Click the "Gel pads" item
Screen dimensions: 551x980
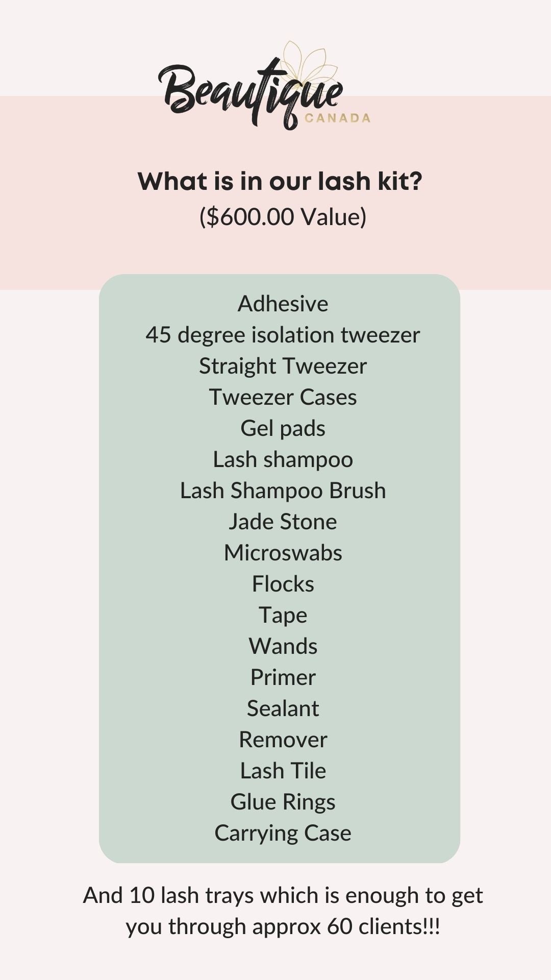tap(283, 428)
